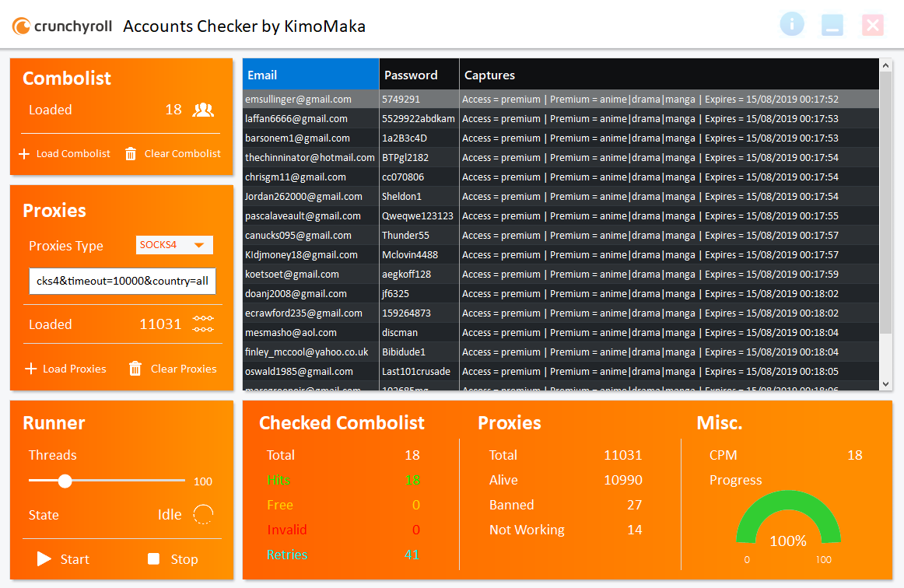
Task: Click the Threads slider handle
Action: pos(65,481)
